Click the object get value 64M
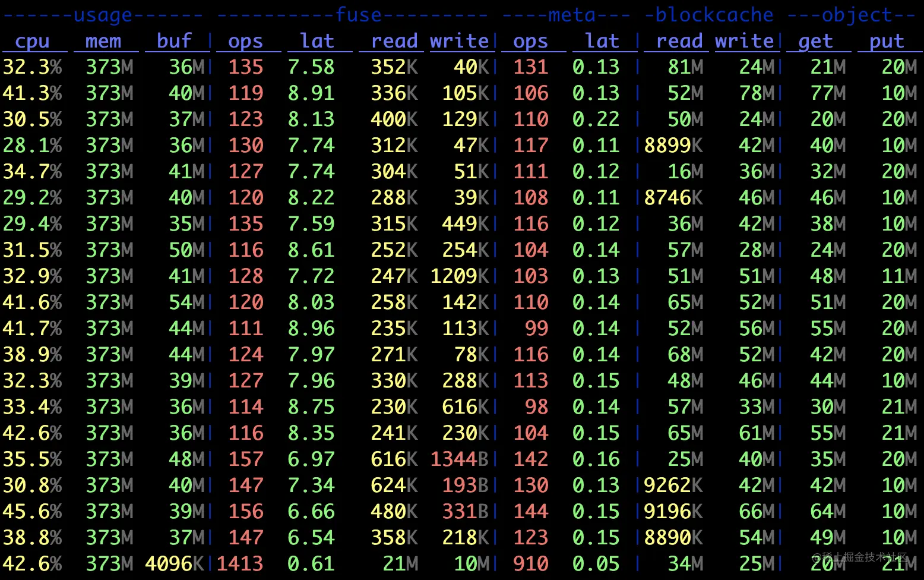The image size is (924, 580). click(828, 512)
